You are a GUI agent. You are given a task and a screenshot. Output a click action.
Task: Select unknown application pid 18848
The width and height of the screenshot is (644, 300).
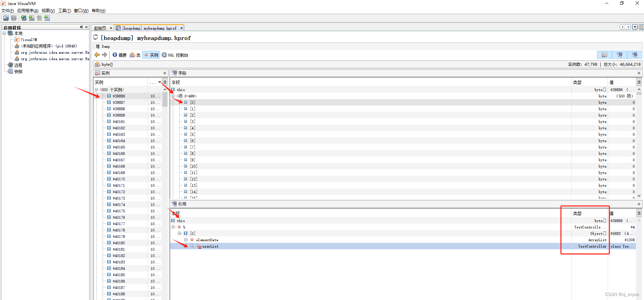tap(46, 46)
